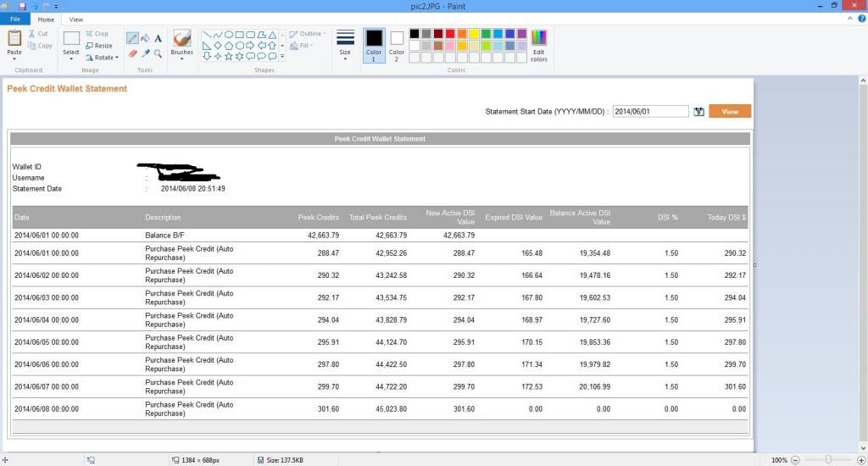Open the Paste dropdown arrow

(x=14, y=58)
